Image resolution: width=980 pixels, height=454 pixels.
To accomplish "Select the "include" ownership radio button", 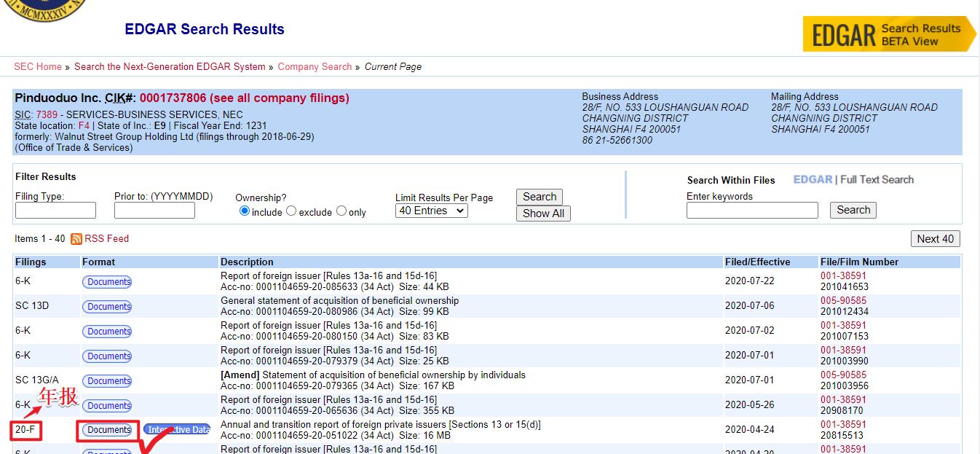I will tap(245, 211).
